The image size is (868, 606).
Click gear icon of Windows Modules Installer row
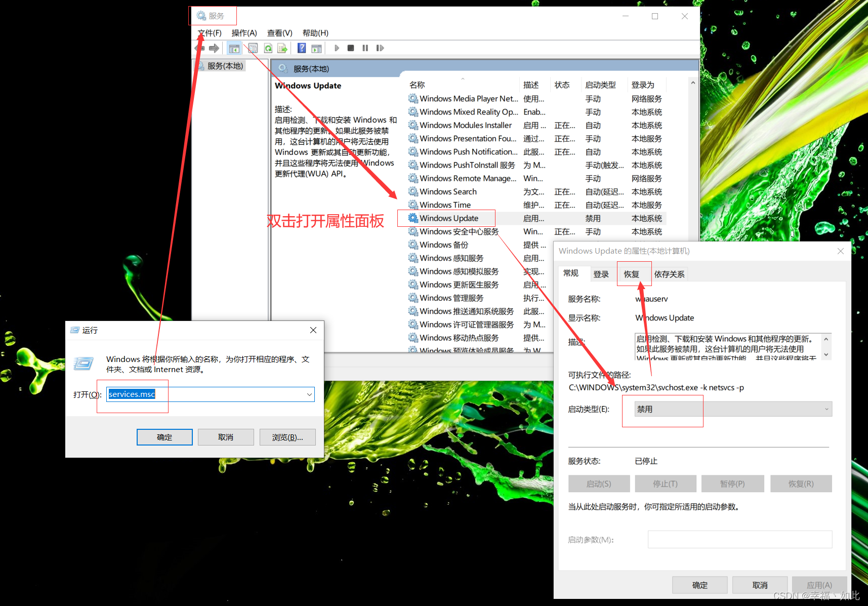[413, 125]
